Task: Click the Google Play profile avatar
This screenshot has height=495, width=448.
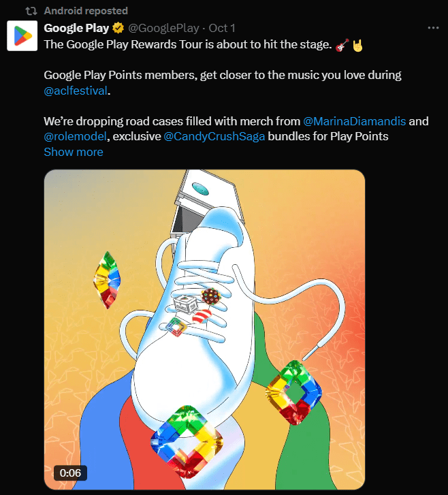Action: pyautogui.click(x=21, y=35)
